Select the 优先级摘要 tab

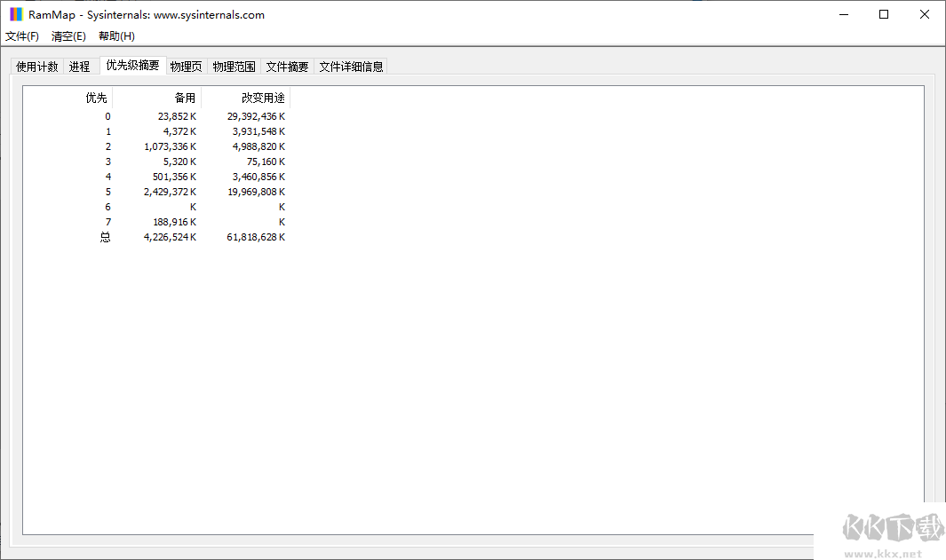tap(130, 65)
